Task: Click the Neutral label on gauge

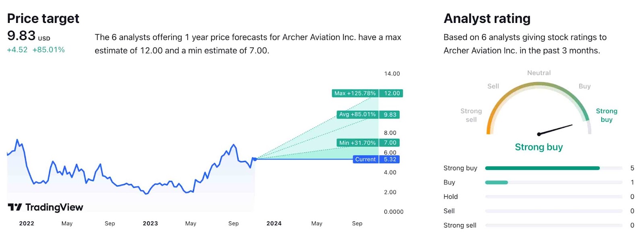Action: coord(539,73)
